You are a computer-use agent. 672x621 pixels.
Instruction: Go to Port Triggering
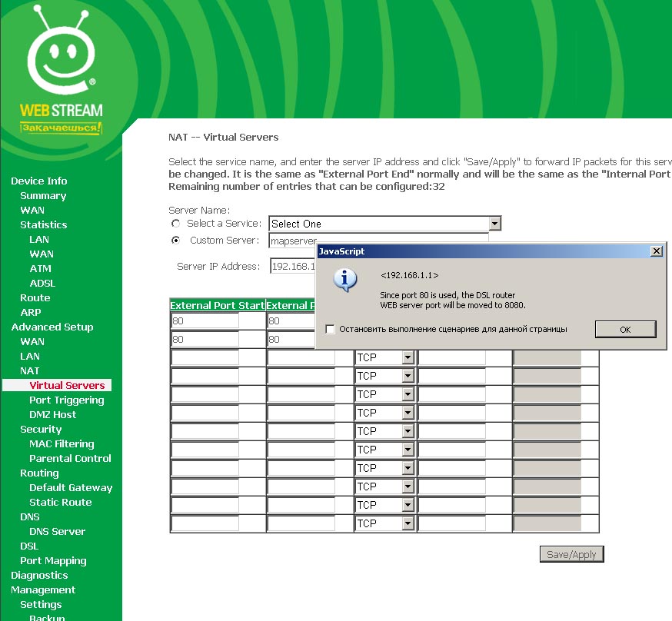pyautogui.click(x=67, y=400)
